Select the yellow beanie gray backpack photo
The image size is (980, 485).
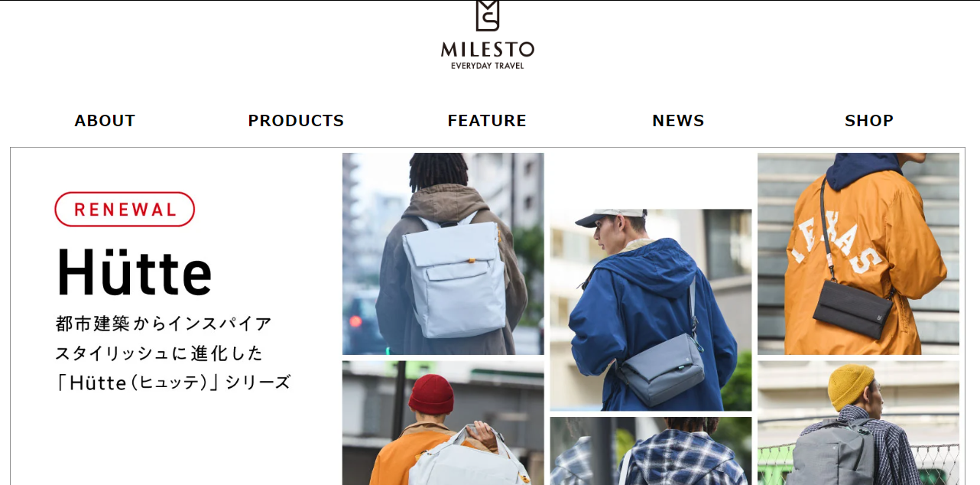858,423
